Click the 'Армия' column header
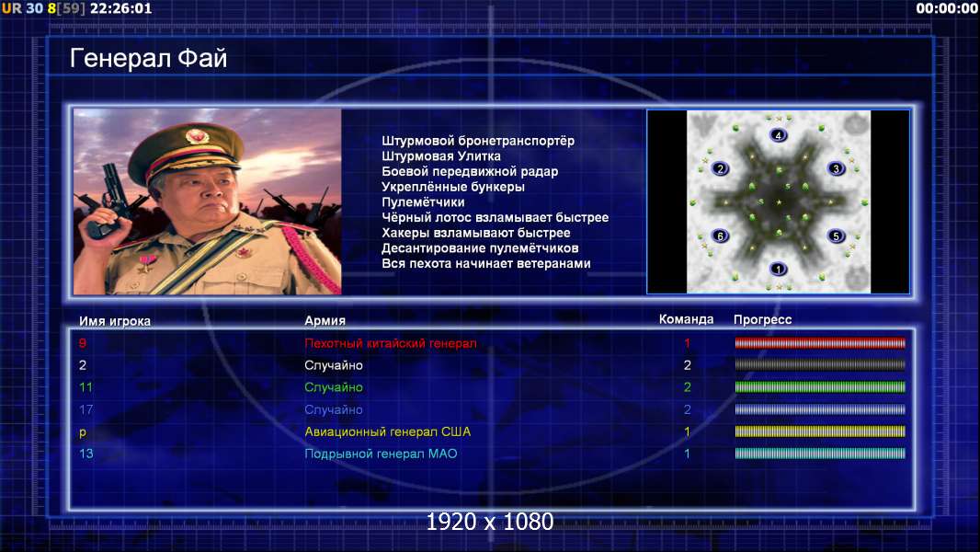 pos(325,320)
